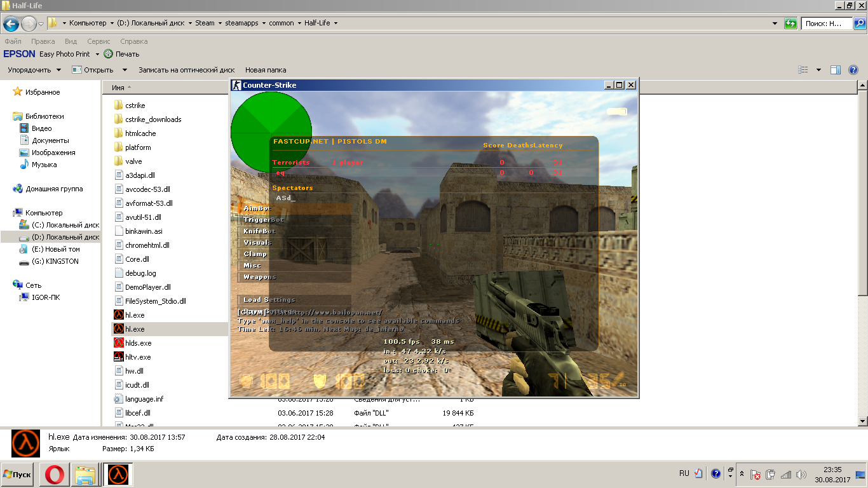Open the Справка menu
This screenshot has height=488, width=868.
coord(133,41)
